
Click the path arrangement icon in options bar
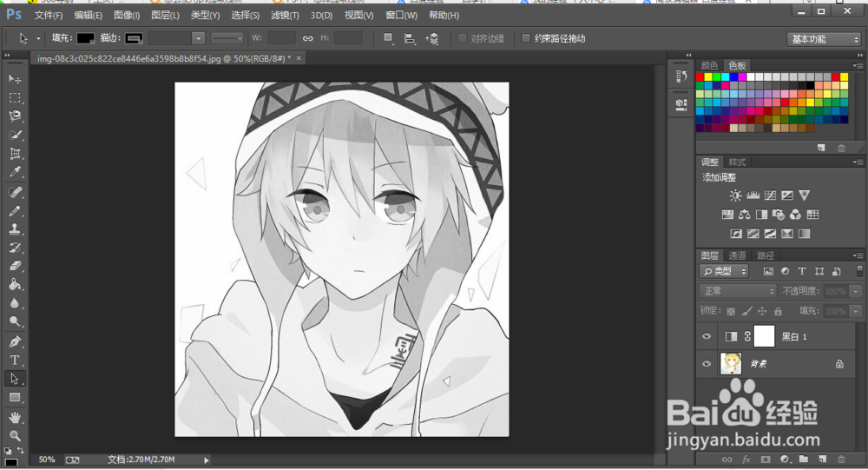[431, 38]
